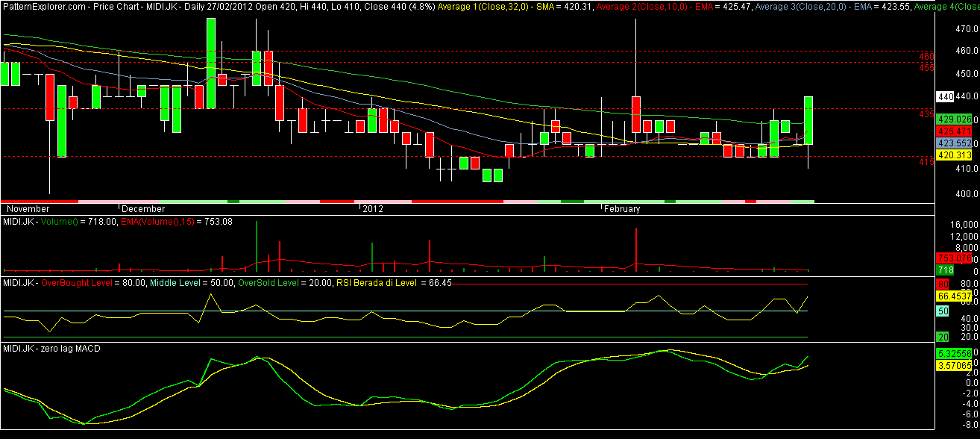Click the 450.00 price axis label
980x439 pixels.
click(966, 74)
